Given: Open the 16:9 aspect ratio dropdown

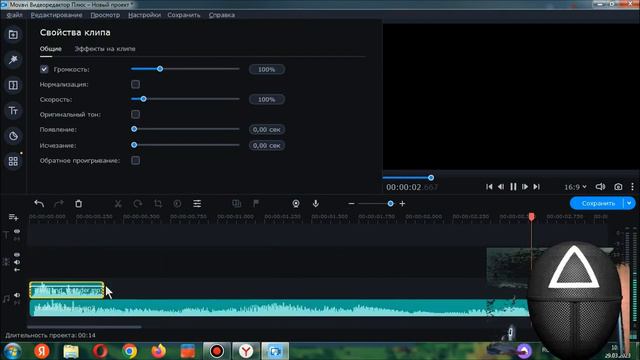Looking at the screenshot, I should [x=575, y=187].
